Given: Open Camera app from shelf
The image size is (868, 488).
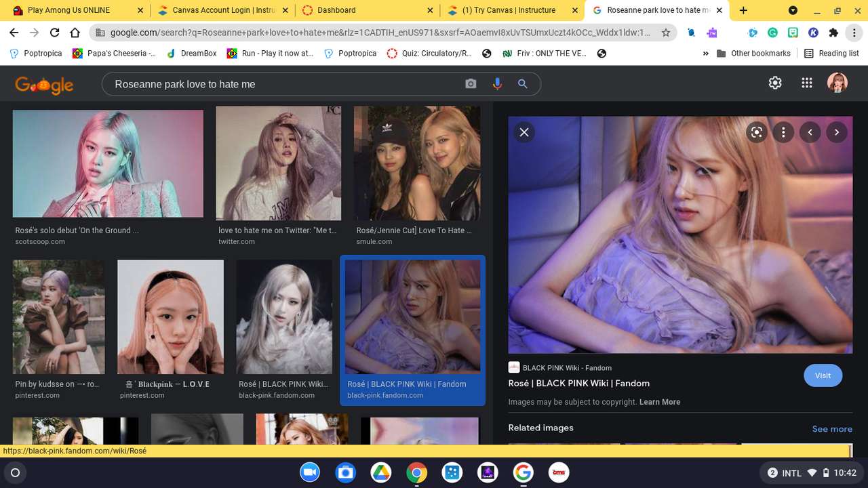Looking at the screenshot, I should (345, 472).
